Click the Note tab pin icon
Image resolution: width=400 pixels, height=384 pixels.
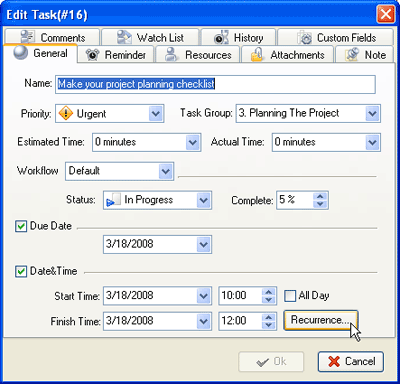pos(352,54)
